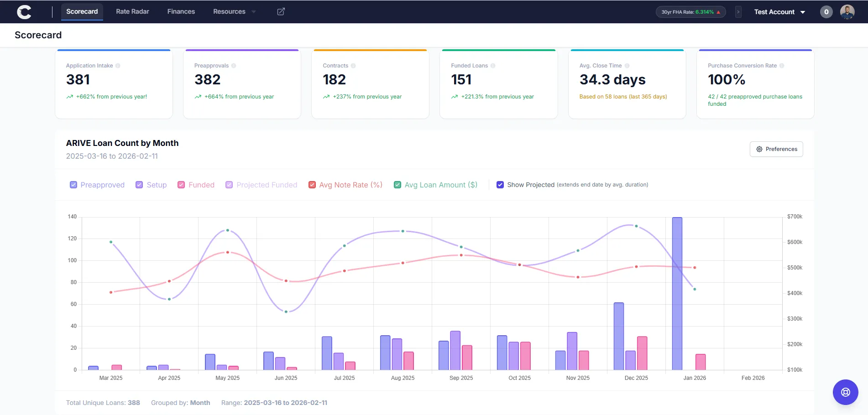
Task: Click '42 / 42 preapproved purchase loans funded'
Action: (755, 100)
